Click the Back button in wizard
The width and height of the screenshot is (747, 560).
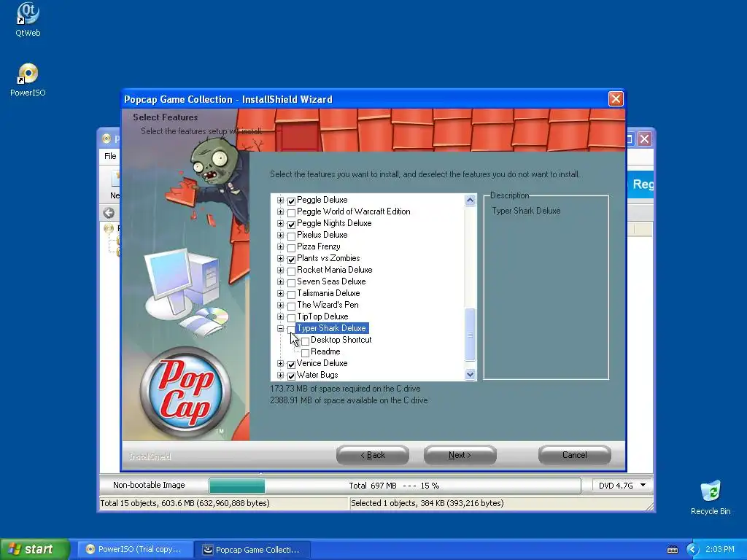coord(373,455)
